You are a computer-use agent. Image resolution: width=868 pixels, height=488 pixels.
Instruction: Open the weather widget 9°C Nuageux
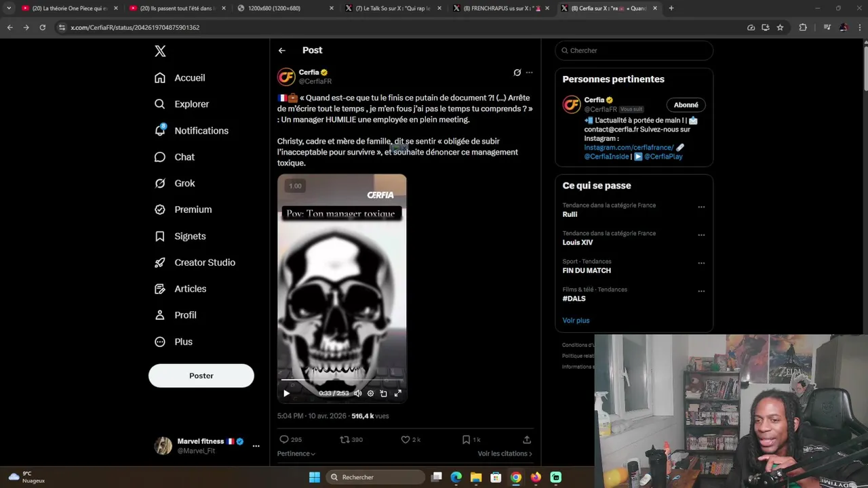pyautogui.click(x=26, y=477)
